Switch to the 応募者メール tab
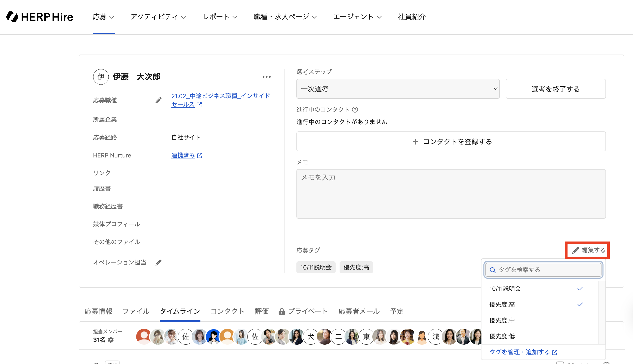The height and width of the screenshot is (364, 633). (x=359, y=311)
